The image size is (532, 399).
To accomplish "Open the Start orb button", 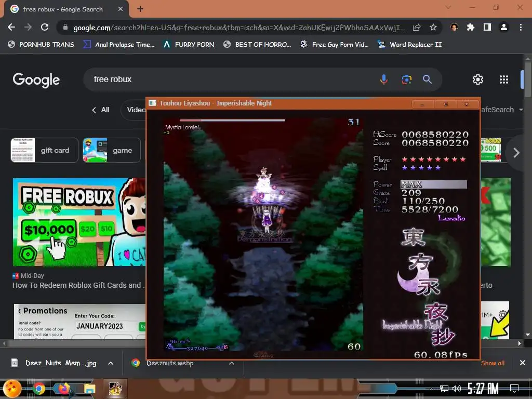I will [x=12, y=389].
